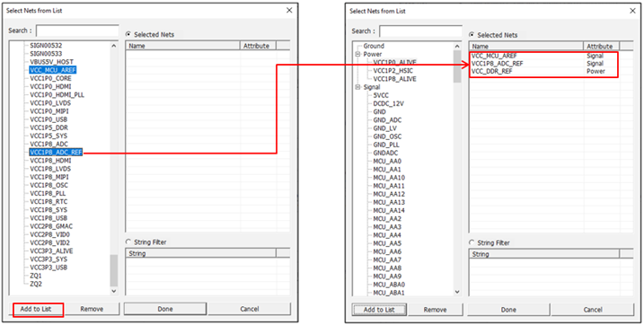This screenshot has width=644, height=325.
Task: Click Remove button in right dialog
Action: pos(436,310)
